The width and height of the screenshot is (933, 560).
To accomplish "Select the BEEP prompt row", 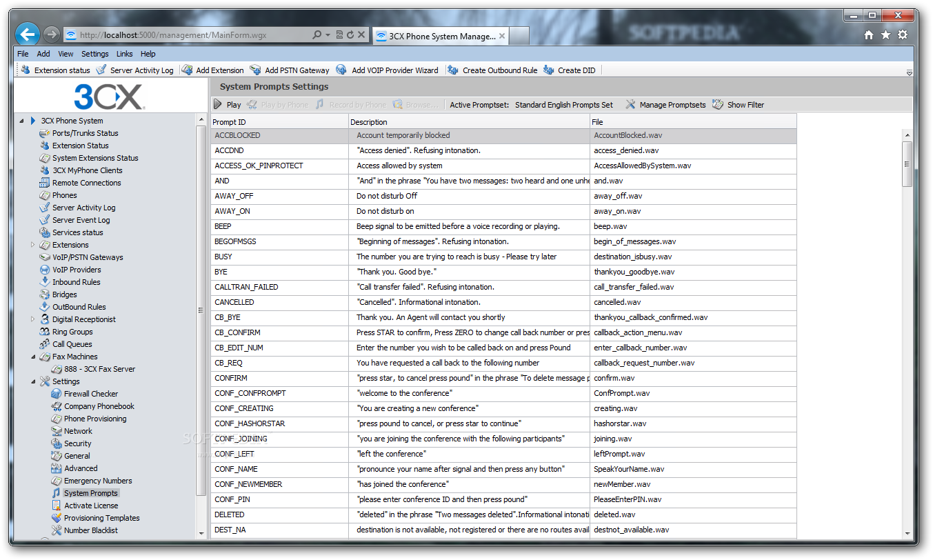I will coord(503,226).
